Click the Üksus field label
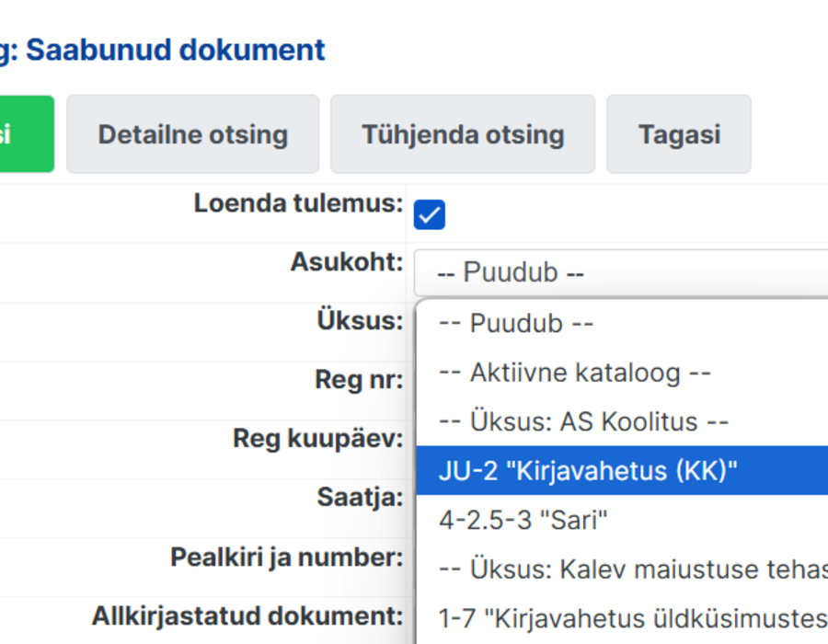828x644 pixels. coord(360,320)
